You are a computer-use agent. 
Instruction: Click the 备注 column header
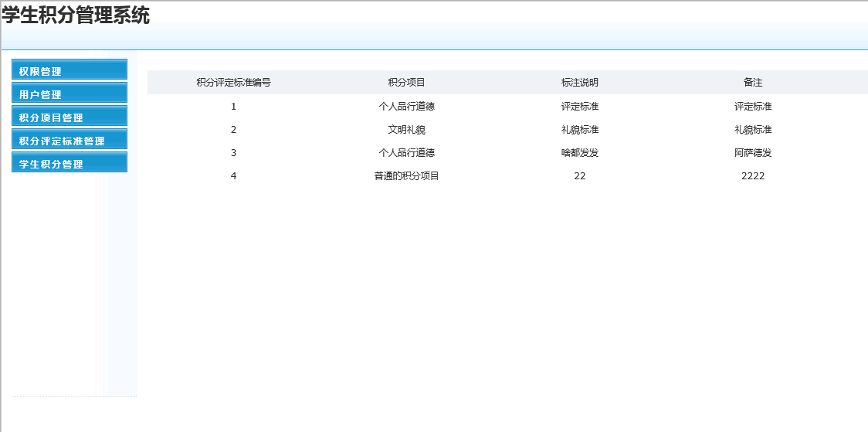click(x=753, y=83)
